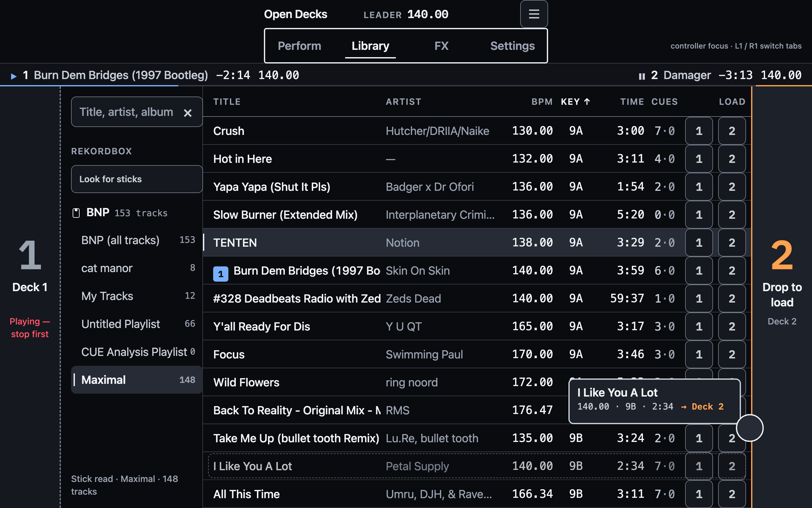Select BNP (all tracks) playlist
Screen dimensions: 812x508
pos(137,240)
